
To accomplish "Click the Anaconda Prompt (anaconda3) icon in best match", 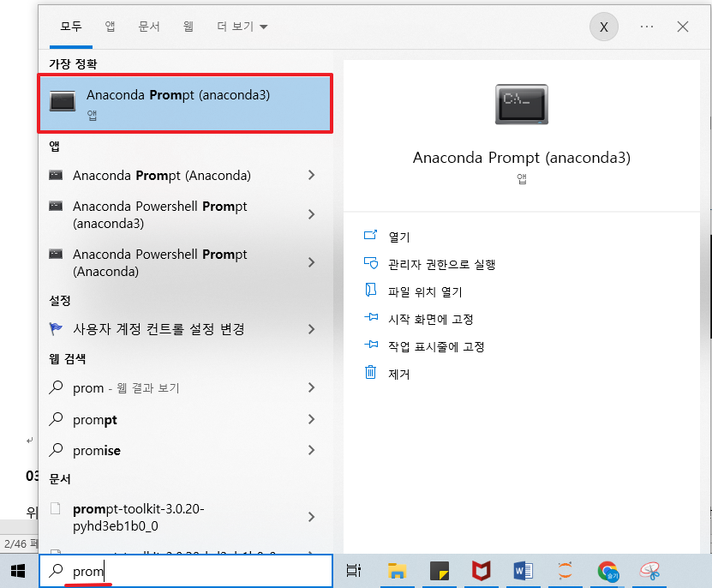I will point(63,101).
